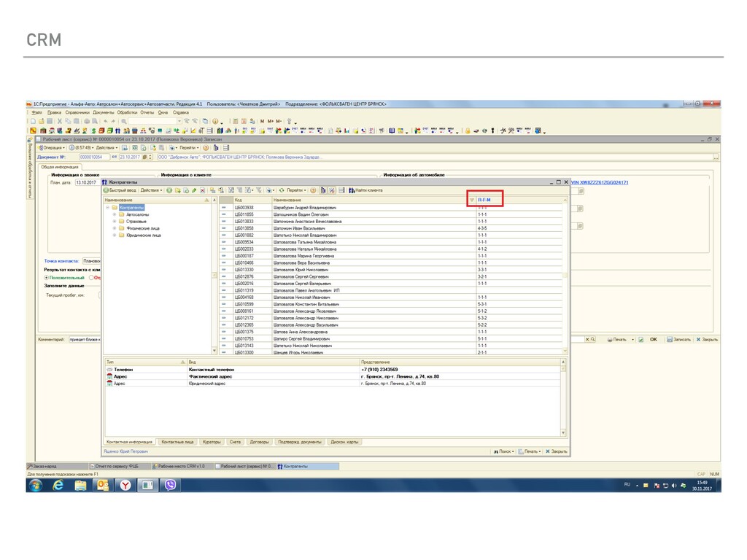747x560 pixels.
Task: Expand the Автосалоны folder in tree
Action: 115,214
